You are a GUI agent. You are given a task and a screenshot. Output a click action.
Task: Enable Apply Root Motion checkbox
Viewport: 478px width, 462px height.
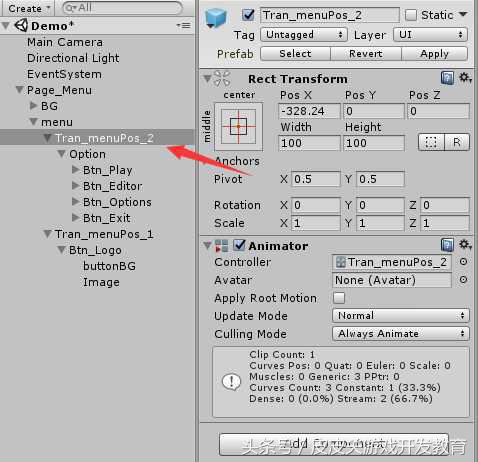click(x=339, y=298)
